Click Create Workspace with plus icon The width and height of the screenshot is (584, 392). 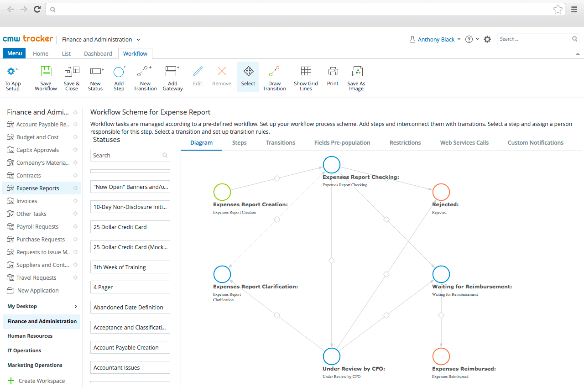coord(36,381)
